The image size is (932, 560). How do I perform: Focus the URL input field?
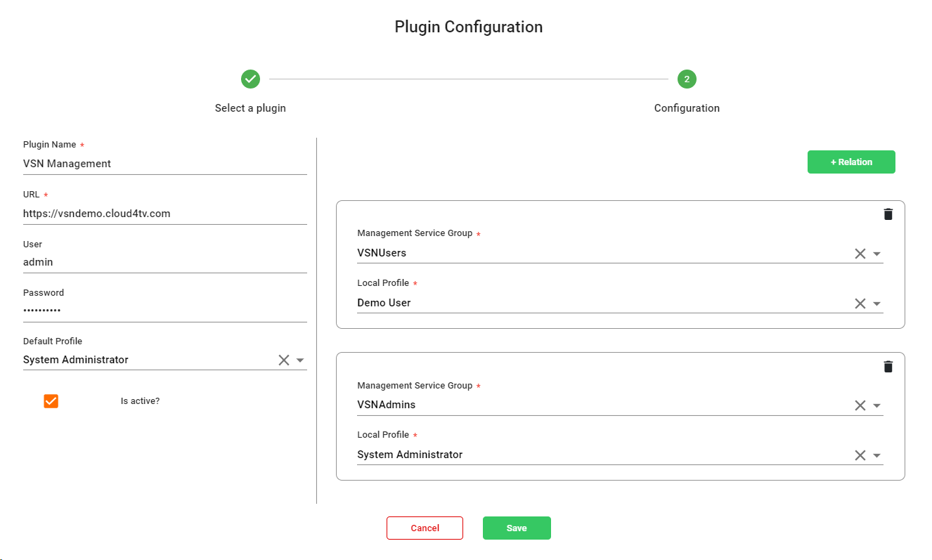point(164,214)
